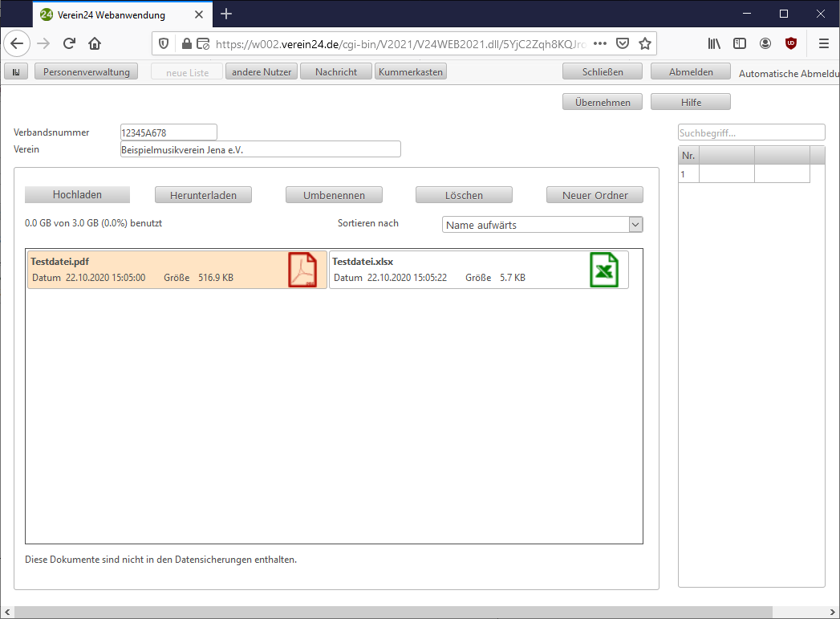Viewport: 840px width, 619px height.
Task: Open the Sortieren nach dropdown
Action: pos(542,225)
